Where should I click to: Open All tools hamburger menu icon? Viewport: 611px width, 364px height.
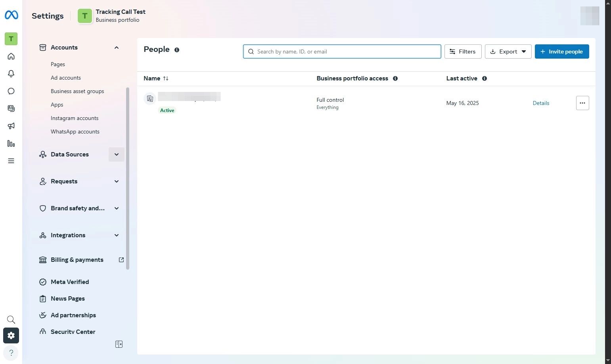[x=11, y=161]
